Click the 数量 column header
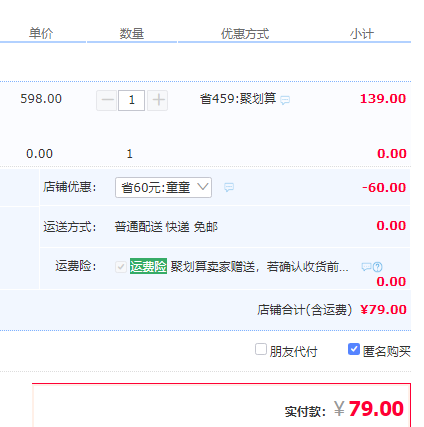Viewport: 424px width, 427px height. click(132, 34)
